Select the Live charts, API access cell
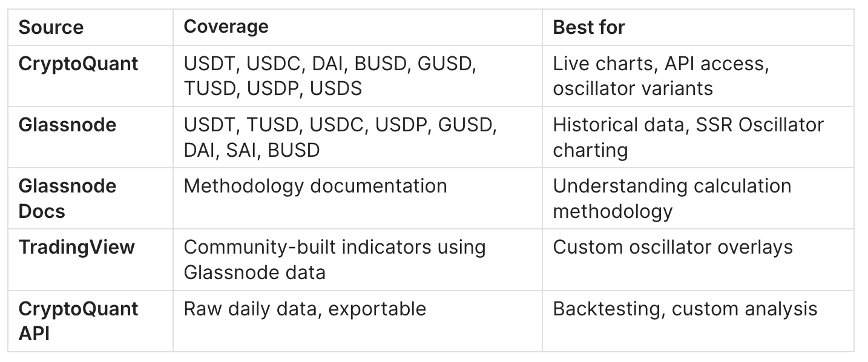 660,76
